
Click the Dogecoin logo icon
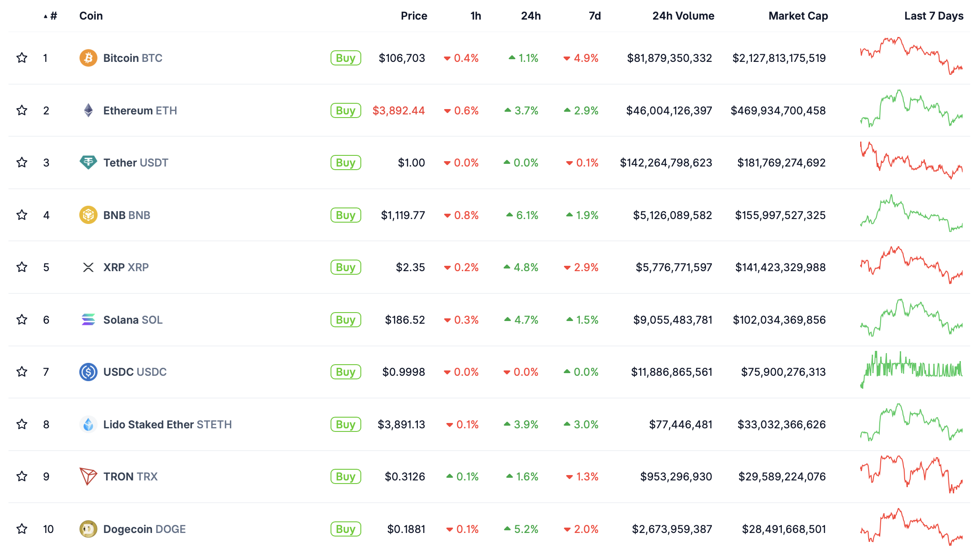coord(88,529)
